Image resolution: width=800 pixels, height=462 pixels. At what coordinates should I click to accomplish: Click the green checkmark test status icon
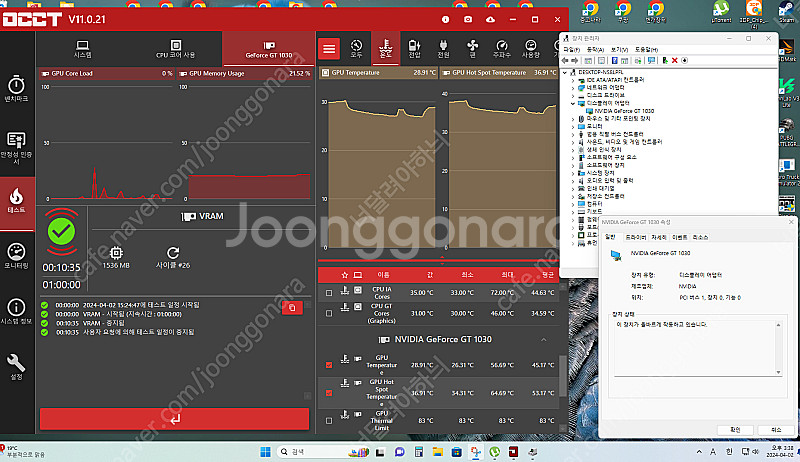61,232
